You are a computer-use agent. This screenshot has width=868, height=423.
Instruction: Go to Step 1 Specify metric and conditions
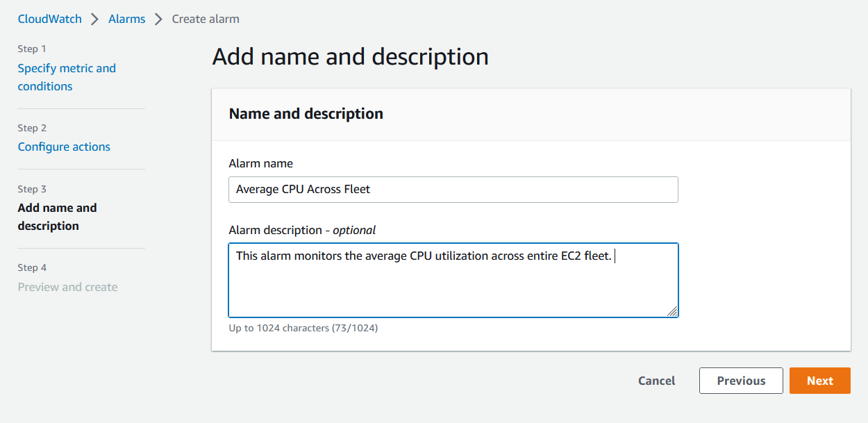[x=67, y=76]
